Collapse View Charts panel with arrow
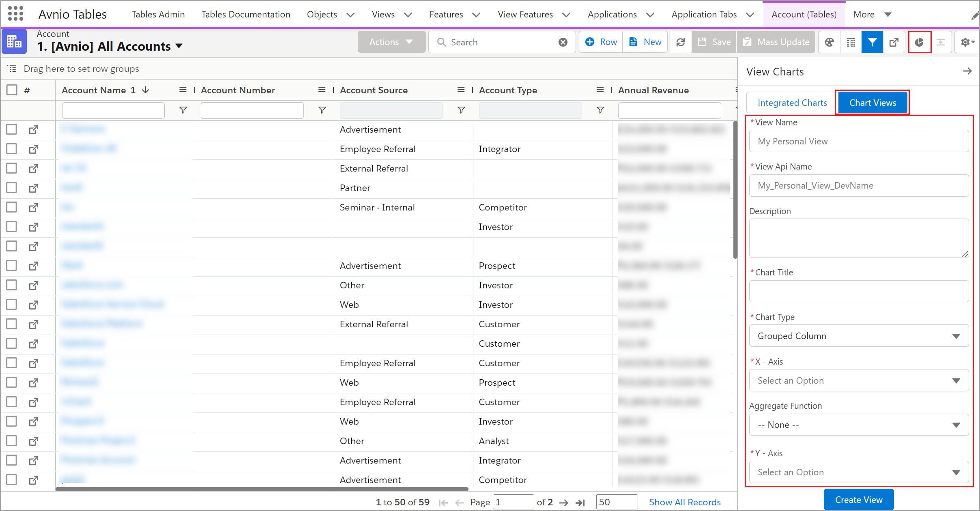Viewport: 980px width, 511px height. [967, 71]
